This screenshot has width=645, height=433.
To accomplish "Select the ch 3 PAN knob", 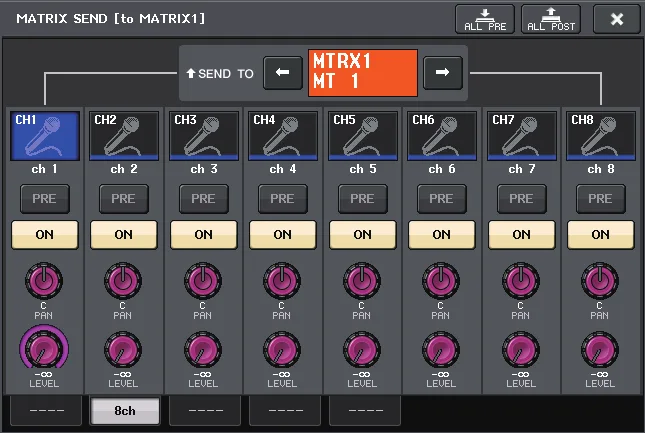I will click(x=203, y=281).
